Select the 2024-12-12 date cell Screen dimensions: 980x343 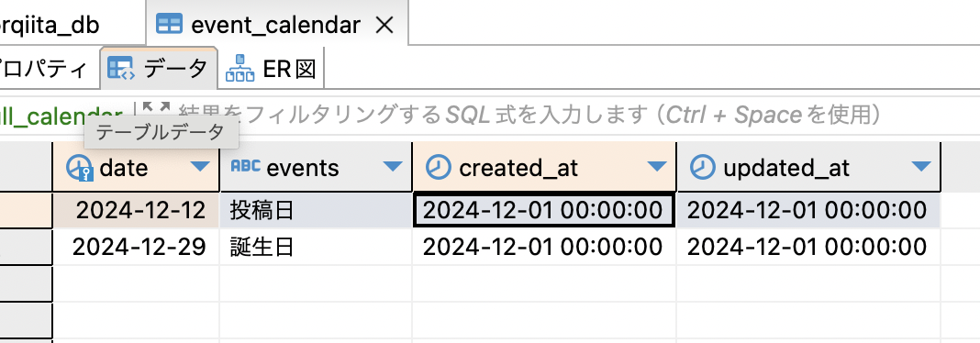coord(136,211)
